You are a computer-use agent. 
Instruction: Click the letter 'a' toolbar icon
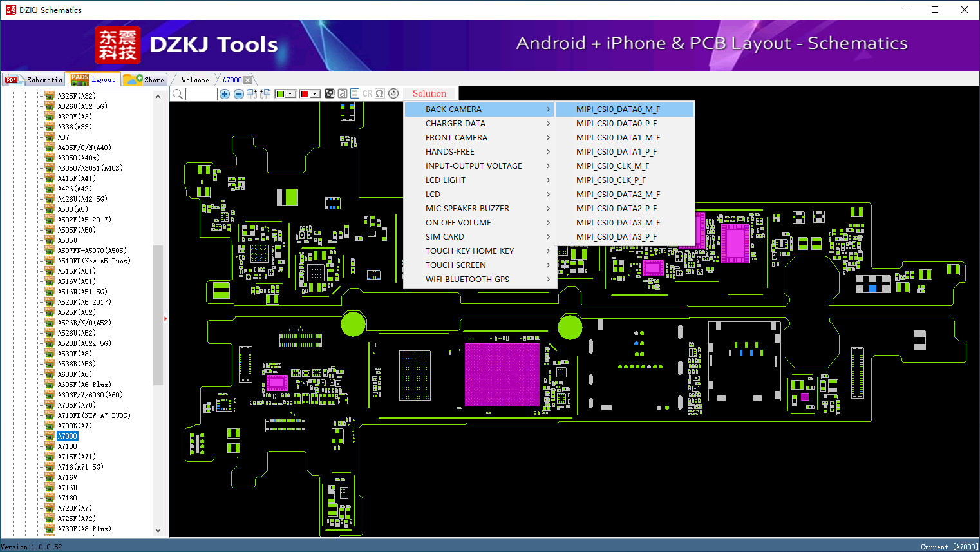click(x=343, y=93)
